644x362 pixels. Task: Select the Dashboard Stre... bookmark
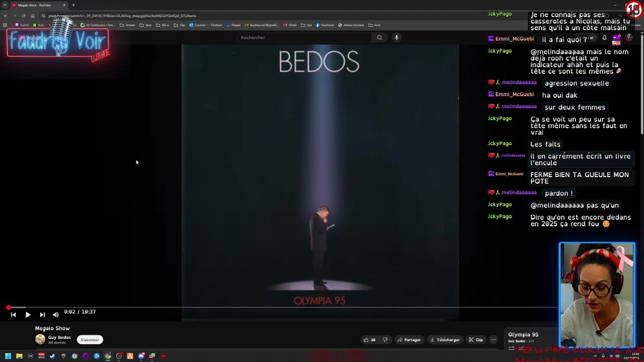(x=98, y=25)
